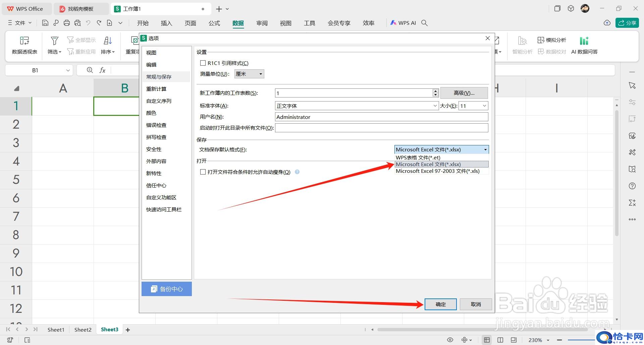Viewport: 644px width, 345px height.
Task: Select 重新计算 in options sidebar
Action: click(166, 89)
